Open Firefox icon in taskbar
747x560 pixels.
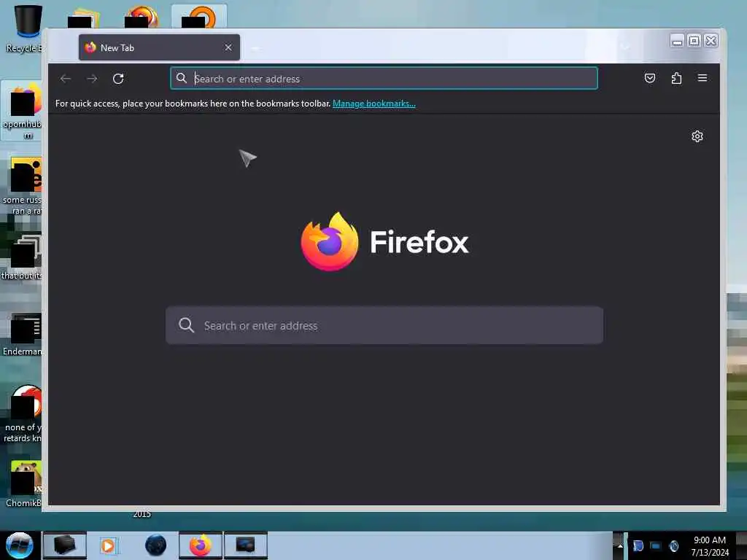coord(201,545)
